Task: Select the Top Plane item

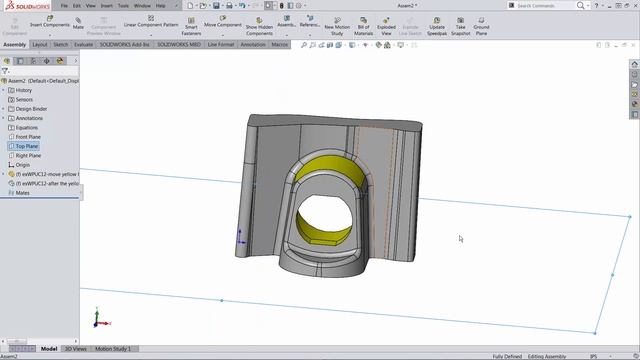Action: point(24,146)
